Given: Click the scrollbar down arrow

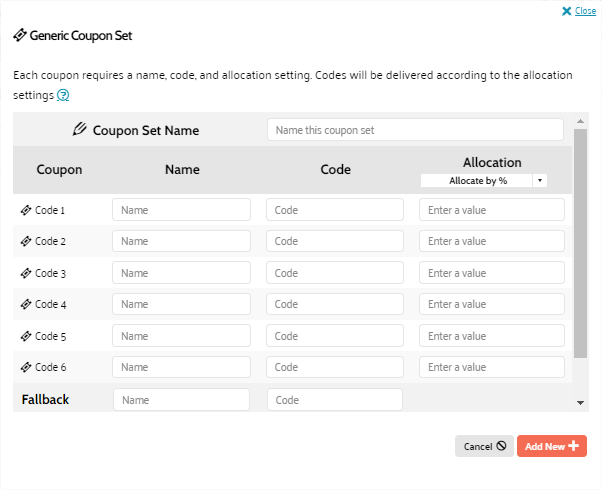Looking at the screenshot, I should 581,402.
